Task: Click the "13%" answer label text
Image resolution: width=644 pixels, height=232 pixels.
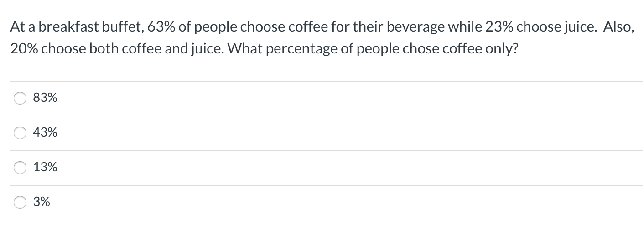Action: click(45, 167)
